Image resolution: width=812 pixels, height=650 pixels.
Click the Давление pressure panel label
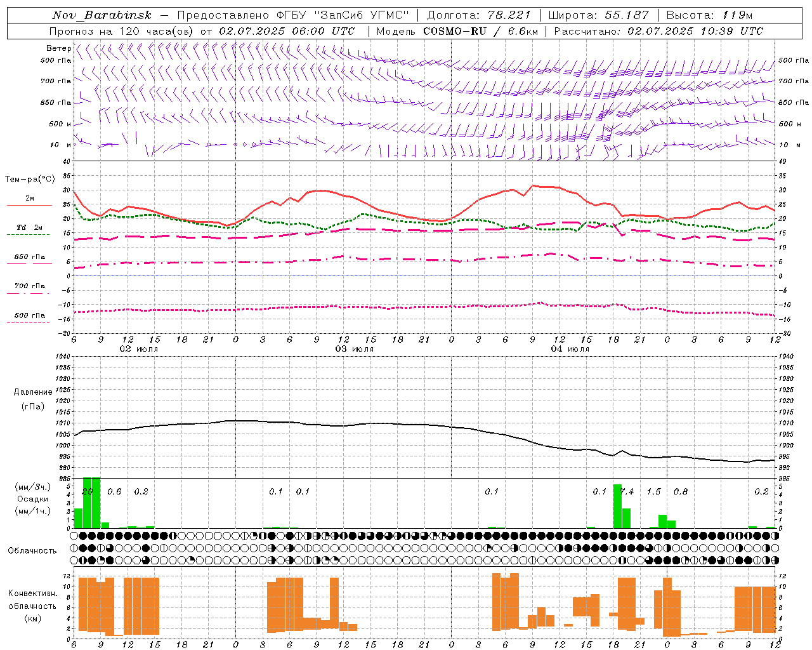coord(33,392)
